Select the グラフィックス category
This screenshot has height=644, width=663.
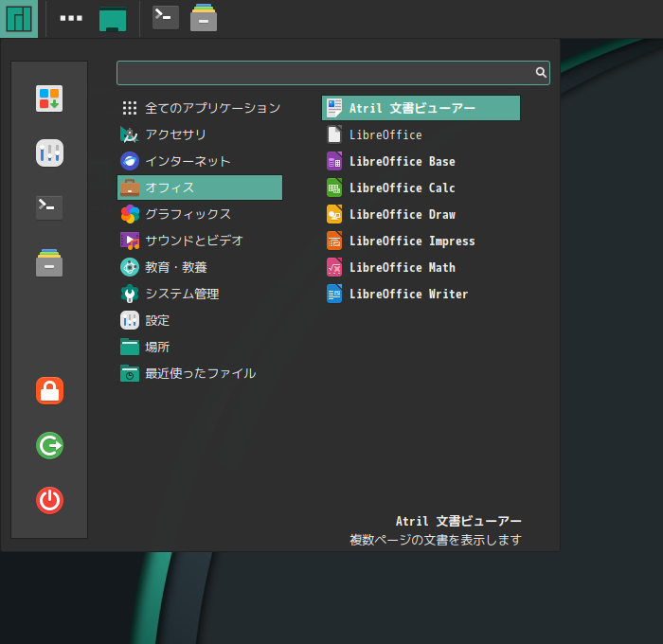click(x=200, y=214)
